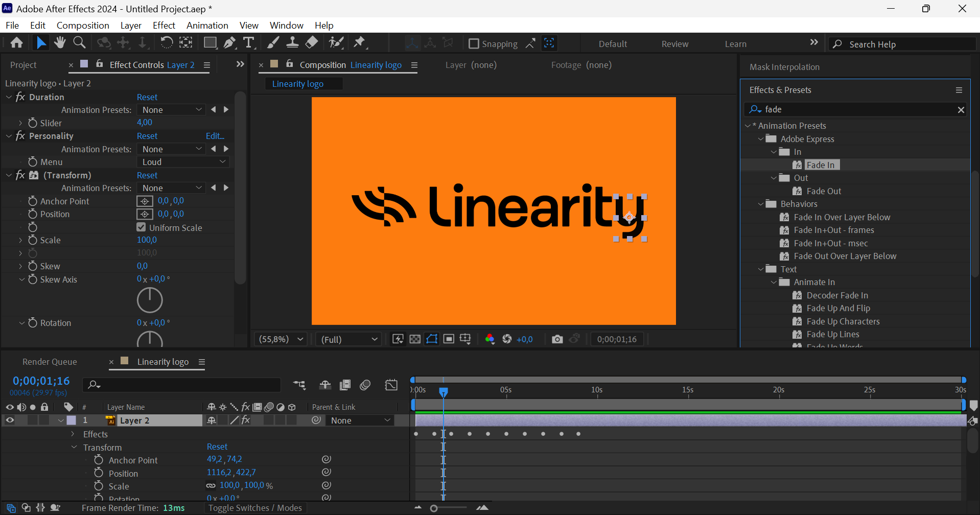This screenshot has width=980, height=515.
Task: Select the Brush tool
Action: [273, 43]
